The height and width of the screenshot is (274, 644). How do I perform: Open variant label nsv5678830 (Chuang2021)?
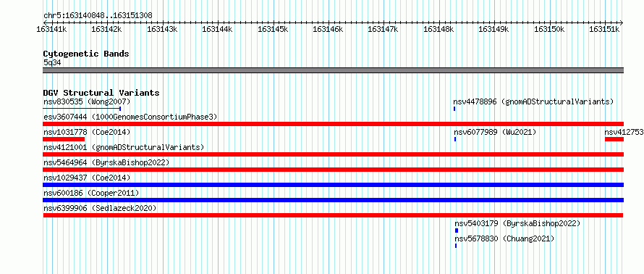coord(504,238)
